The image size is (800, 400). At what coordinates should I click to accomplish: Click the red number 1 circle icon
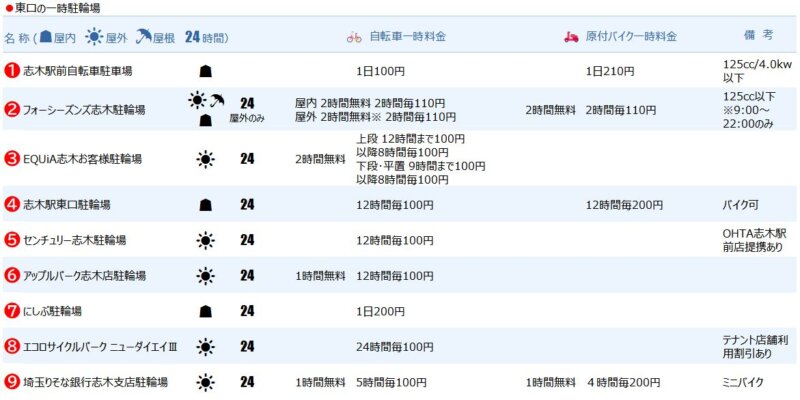coord(12,71)
